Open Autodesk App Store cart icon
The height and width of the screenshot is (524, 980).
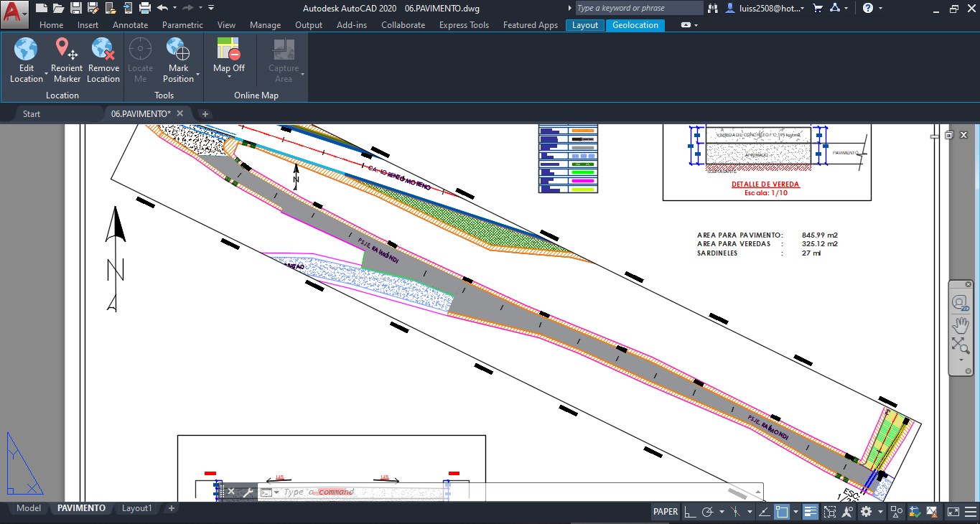(x=818, y=8)
